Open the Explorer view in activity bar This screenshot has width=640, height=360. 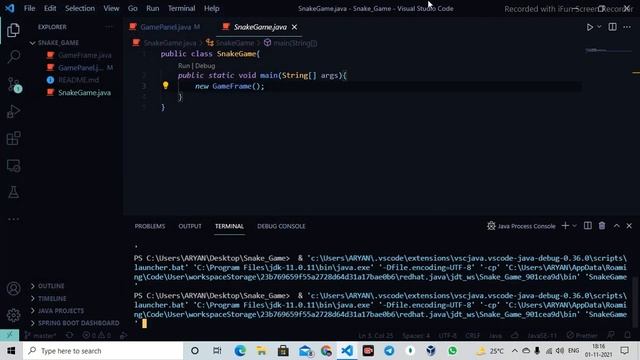click(x=13, y=30)
